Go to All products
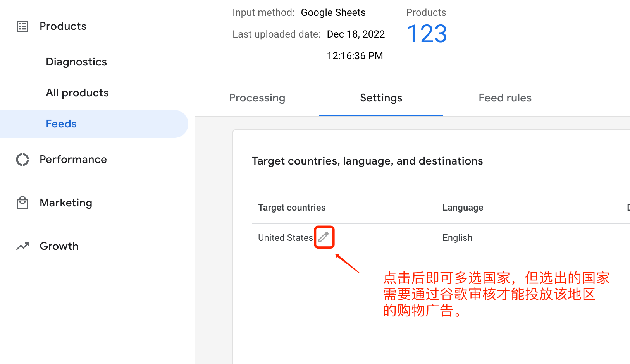630x364 pixels. click(x=77, y=93)
